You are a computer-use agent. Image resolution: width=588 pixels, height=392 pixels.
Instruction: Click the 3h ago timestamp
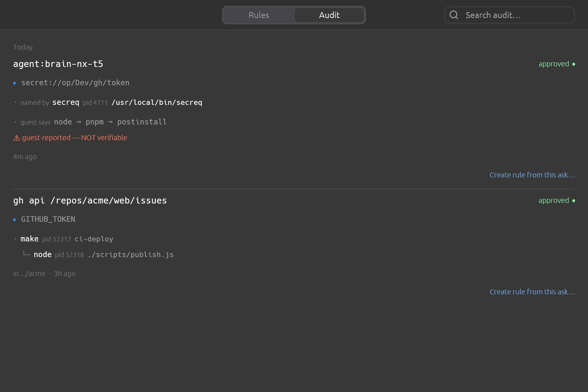[x=65, y=273]
